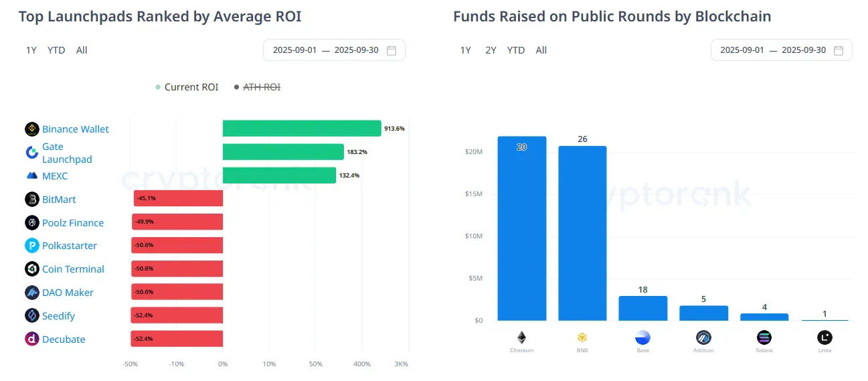This screenshot has width=868, height=381.
Task: Click the Decubate logo icon
Action: click(x=32, y=339)
